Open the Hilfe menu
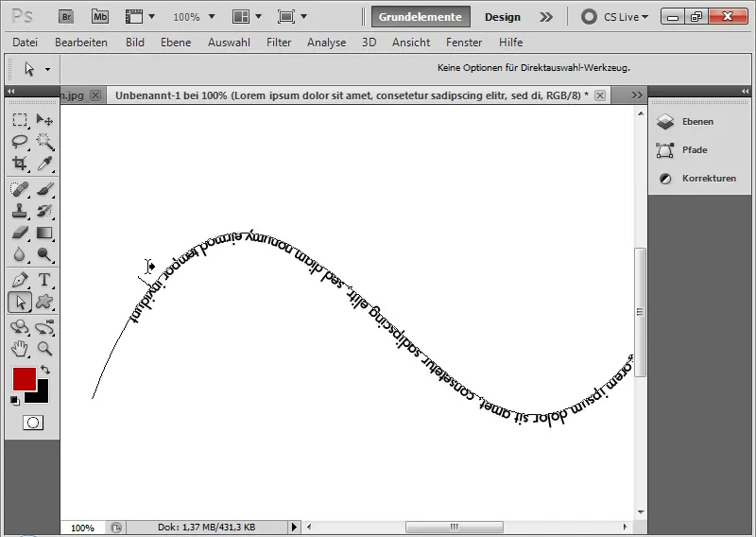The width and height of the screenshot is (756, 537). click(x=510, y=43)
